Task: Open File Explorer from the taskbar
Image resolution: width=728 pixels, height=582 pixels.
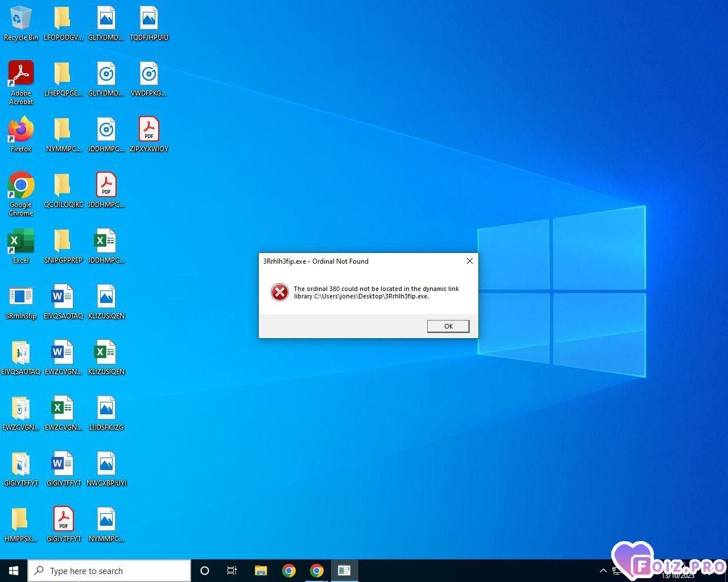Action: (260, 571)
